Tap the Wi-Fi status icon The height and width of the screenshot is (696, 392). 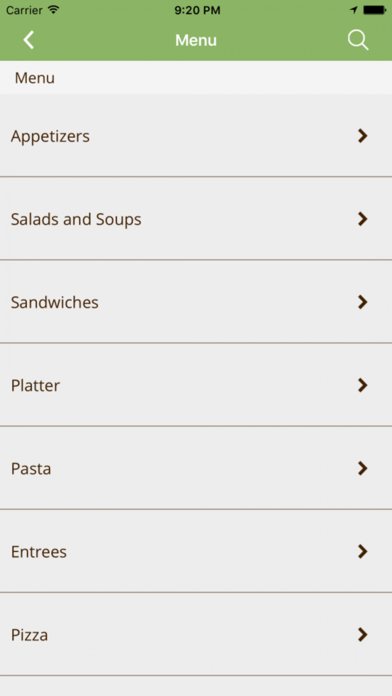coord(54,10)
